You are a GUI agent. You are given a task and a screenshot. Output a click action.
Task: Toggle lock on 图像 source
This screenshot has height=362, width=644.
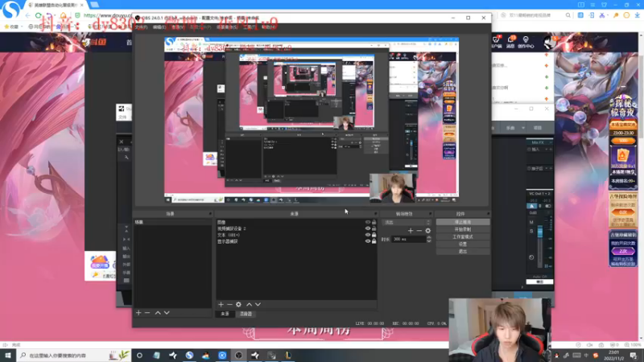[374, 223]
